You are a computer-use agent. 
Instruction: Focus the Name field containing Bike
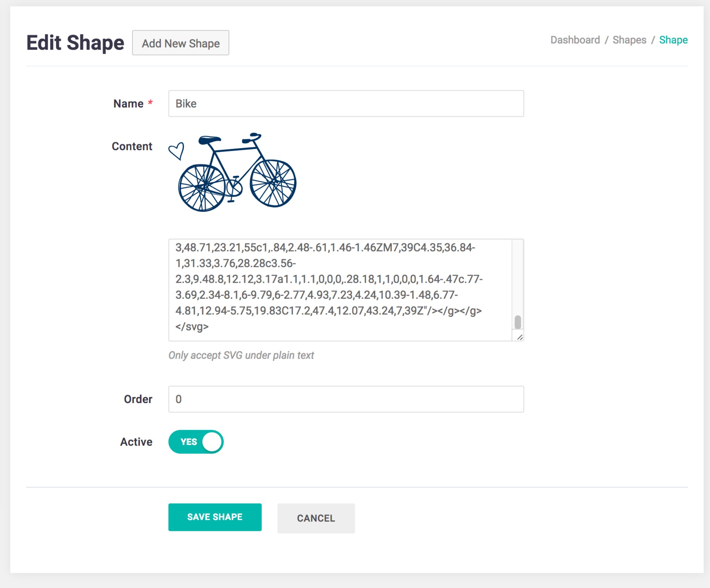click(346, 104)
